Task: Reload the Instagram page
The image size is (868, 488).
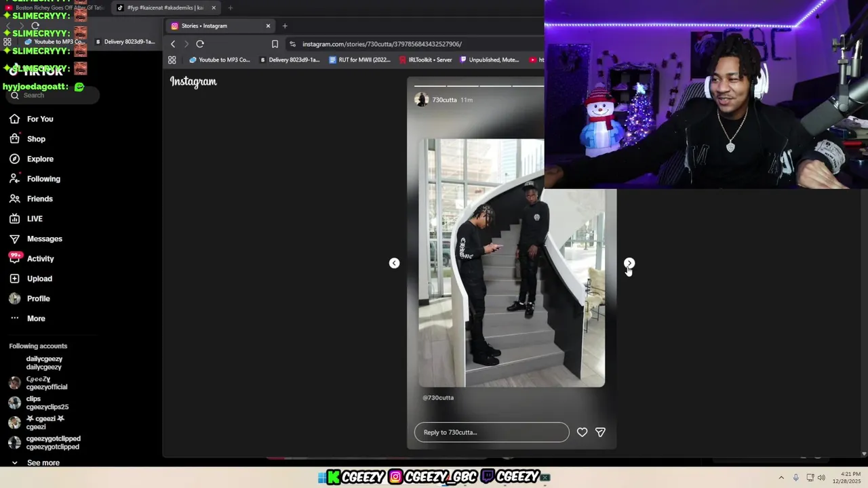Action: [x=200, y=44]
